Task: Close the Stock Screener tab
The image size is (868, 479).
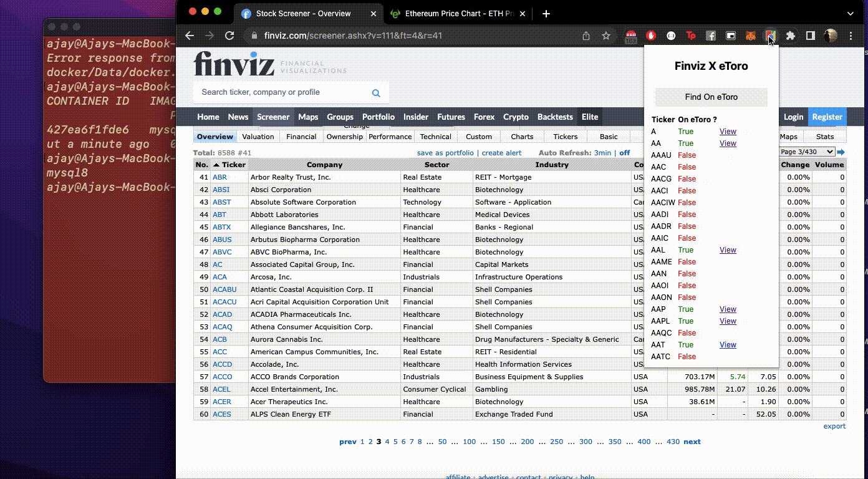Action: point(374,14)
